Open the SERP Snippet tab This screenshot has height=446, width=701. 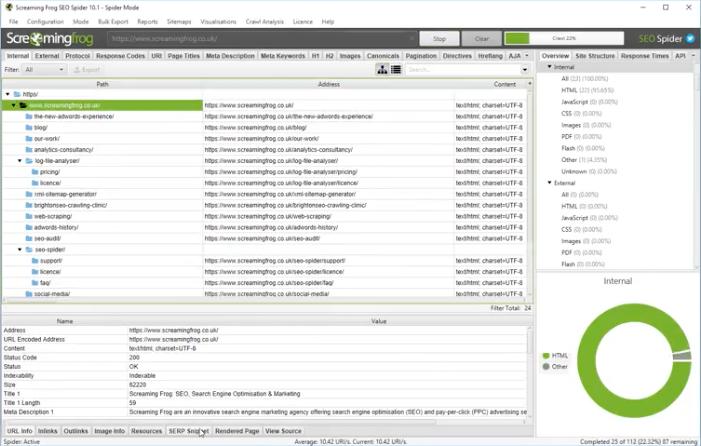189,431
